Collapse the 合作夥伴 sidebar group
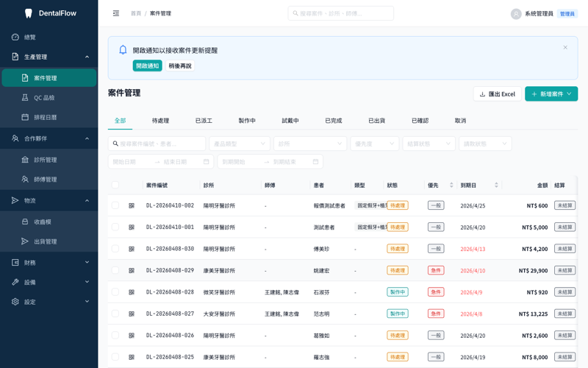 tap(49, 138)
